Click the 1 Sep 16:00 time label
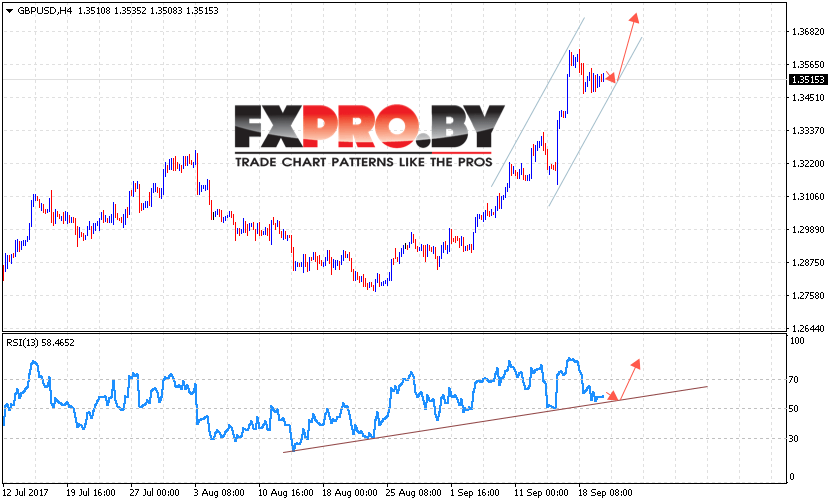The width and height of the screenshot is (829, 504). pyautogui.click(x=475, y=492)
